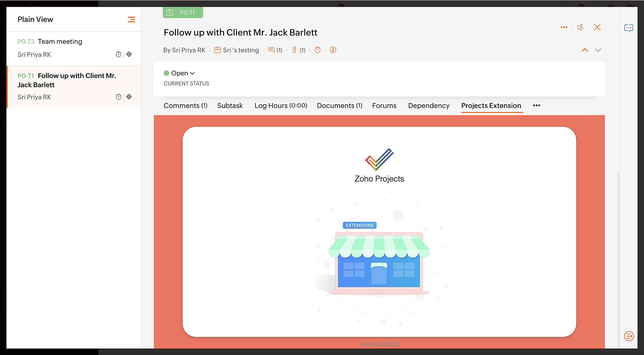The image size is (644, 355).
Task: Open the three-dot more options menu at top
Action: (564, 27)
